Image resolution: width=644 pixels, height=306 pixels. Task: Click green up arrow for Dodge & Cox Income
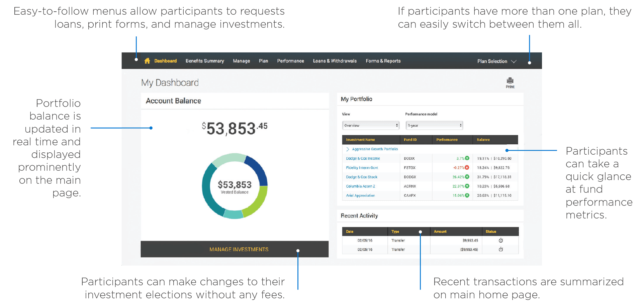point(467,158)
